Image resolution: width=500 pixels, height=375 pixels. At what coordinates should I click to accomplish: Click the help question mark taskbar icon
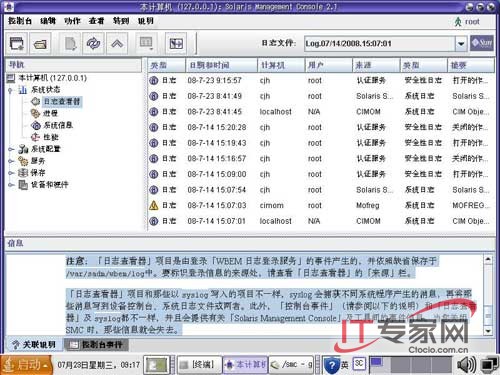[x=332, y=365]
